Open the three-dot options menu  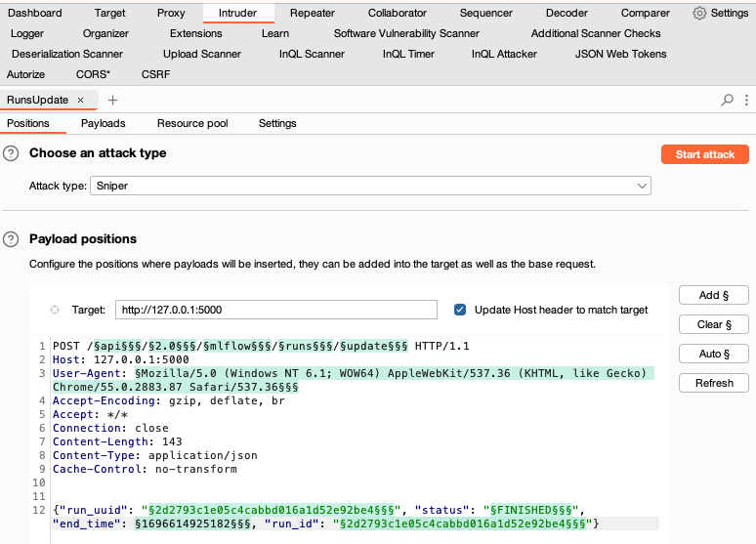pyautogui.click(x=746, y=100)
